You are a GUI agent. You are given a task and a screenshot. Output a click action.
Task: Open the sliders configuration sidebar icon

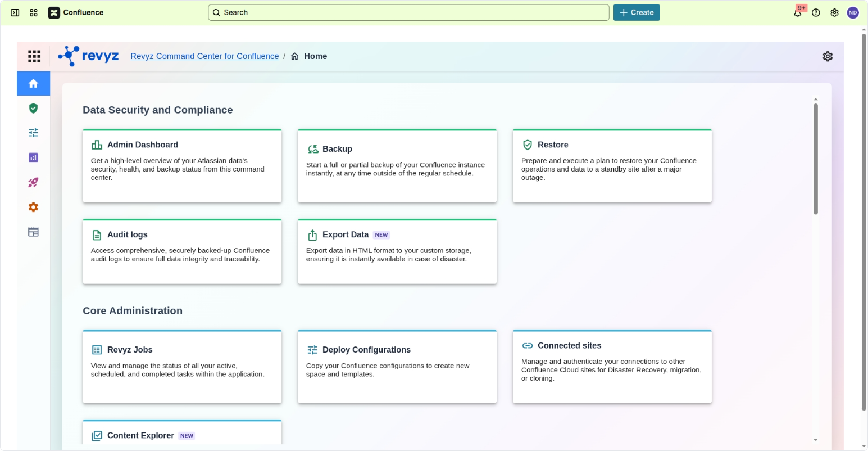[33, 133]
